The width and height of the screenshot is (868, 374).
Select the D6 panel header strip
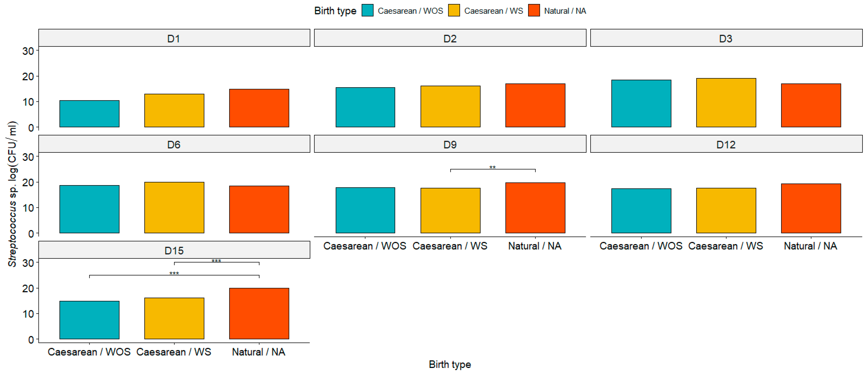pos(174,144)
